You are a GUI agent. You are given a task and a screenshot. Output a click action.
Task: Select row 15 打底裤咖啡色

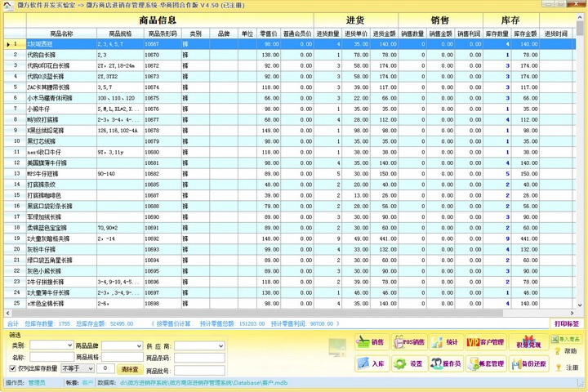pos(290,195)
